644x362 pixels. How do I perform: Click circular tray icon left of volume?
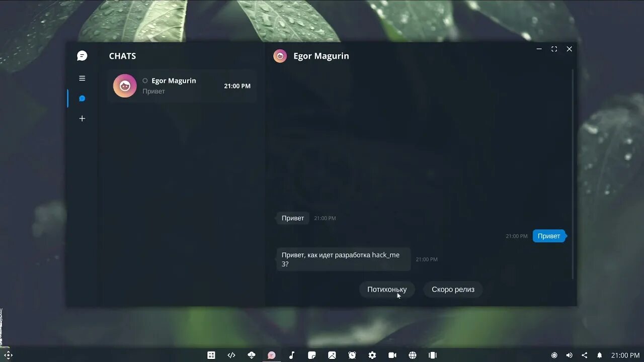[x=554, y=355]
